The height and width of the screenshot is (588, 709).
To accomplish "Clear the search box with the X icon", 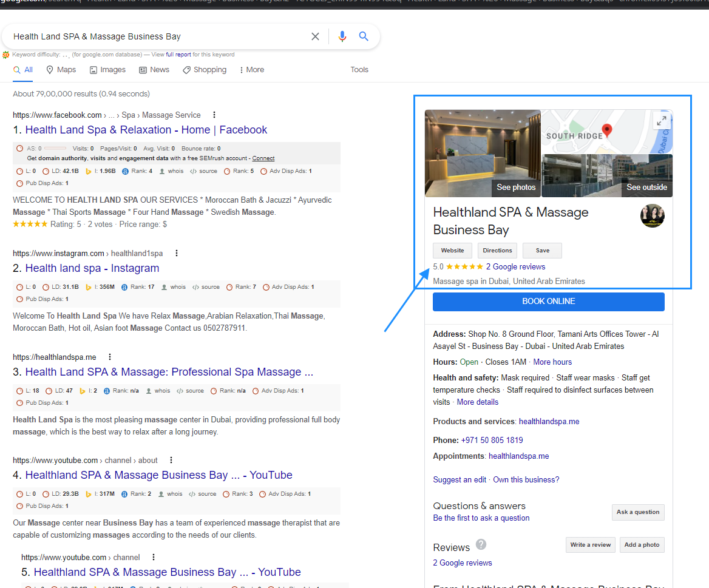I will [315, 36].
